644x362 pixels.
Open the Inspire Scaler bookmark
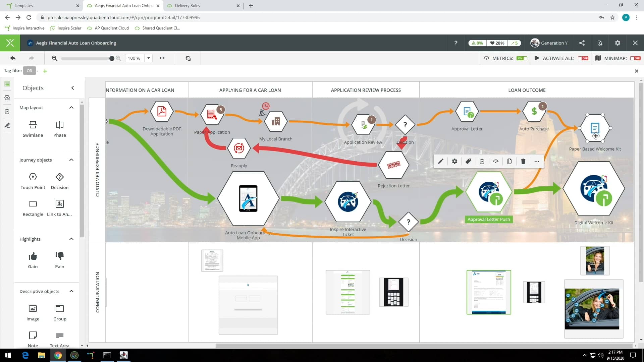tap(69, 28)
